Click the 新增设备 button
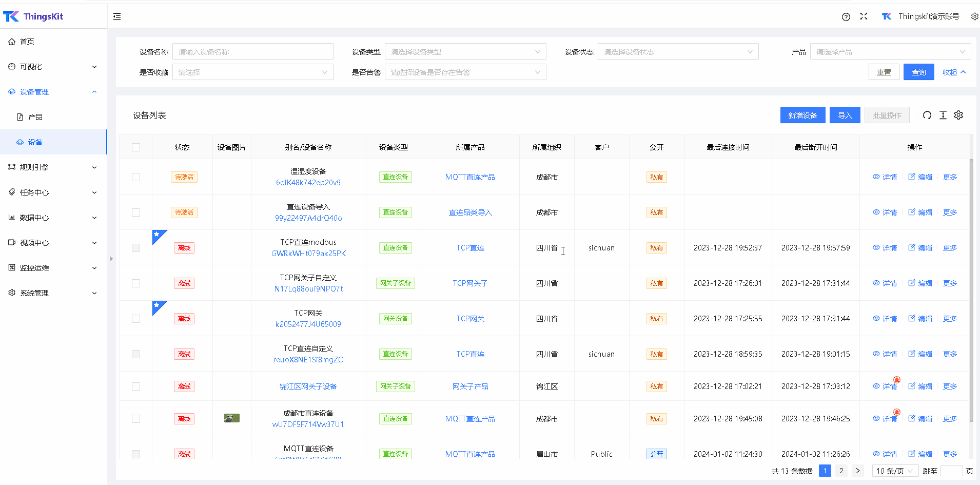This screenshot has width=980, height=485. tap(802, 115)
